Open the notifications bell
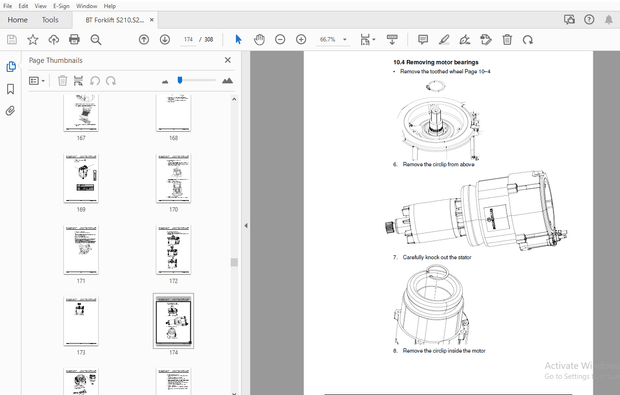 click(609, 20)
